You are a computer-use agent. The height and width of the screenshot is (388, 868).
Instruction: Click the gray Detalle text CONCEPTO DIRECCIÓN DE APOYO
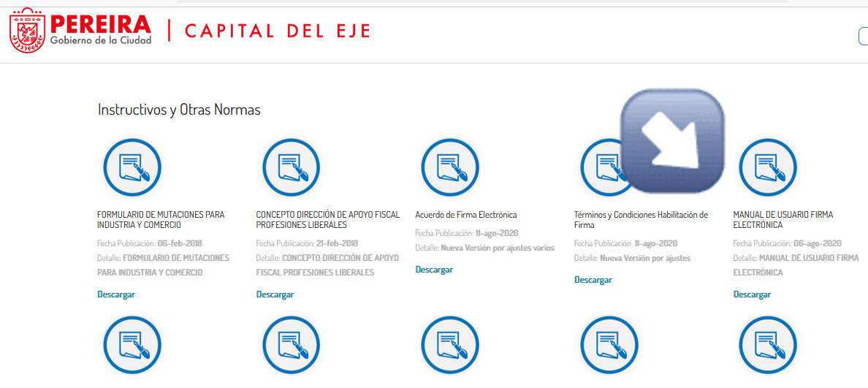click(328, 266)
